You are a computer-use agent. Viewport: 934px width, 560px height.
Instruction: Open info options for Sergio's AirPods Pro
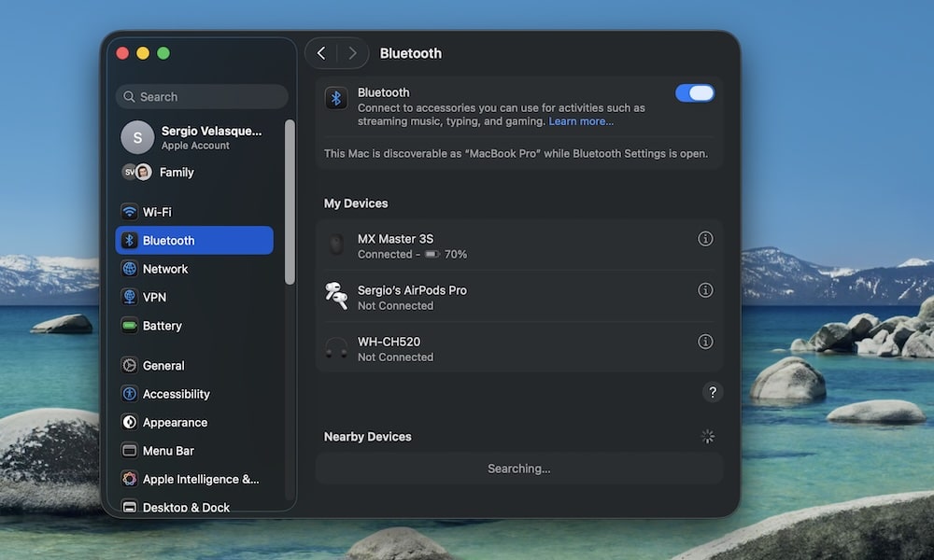click(707, 290)
